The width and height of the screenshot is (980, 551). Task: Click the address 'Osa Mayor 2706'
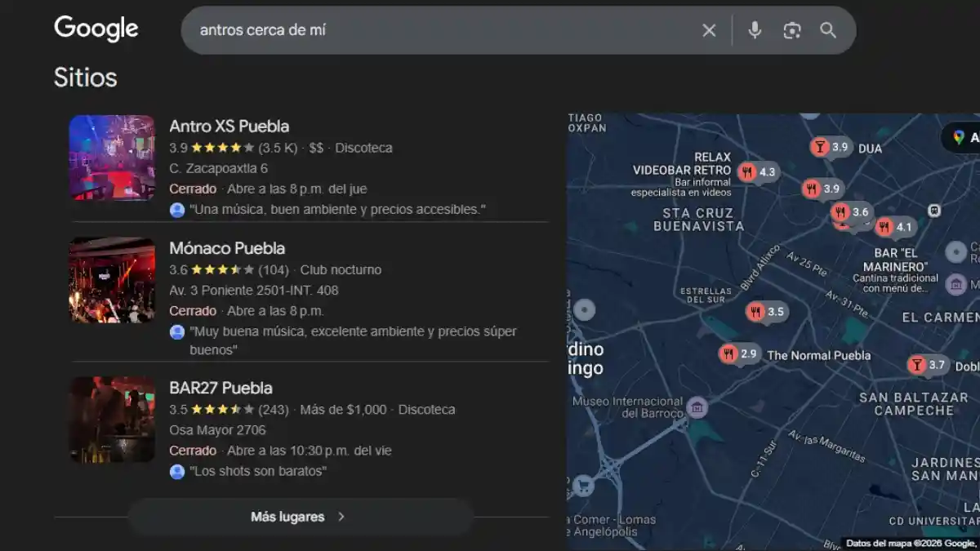pyautogui.click(x=217, y=430)
